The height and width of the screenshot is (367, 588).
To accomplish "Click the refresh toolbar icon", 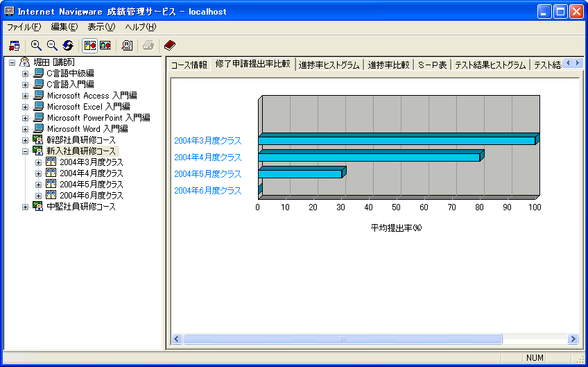I will (x=68, y=46).
